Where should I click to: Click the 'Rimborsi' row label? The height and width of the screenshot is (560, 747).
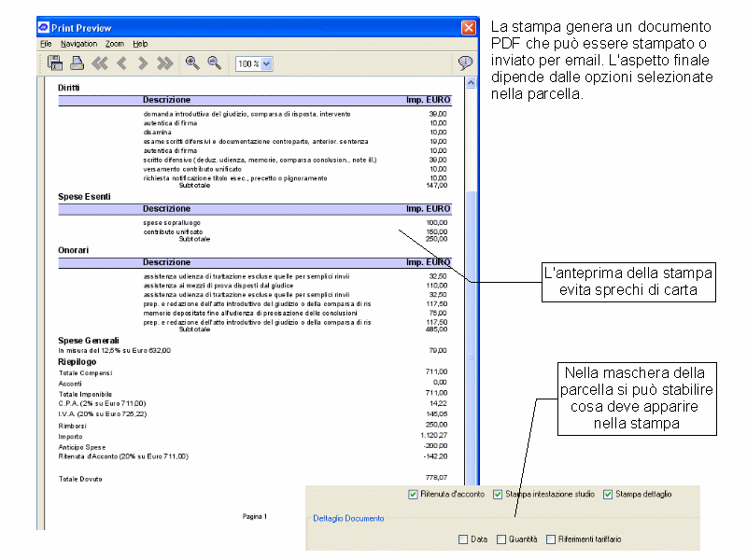pos(73,426)
